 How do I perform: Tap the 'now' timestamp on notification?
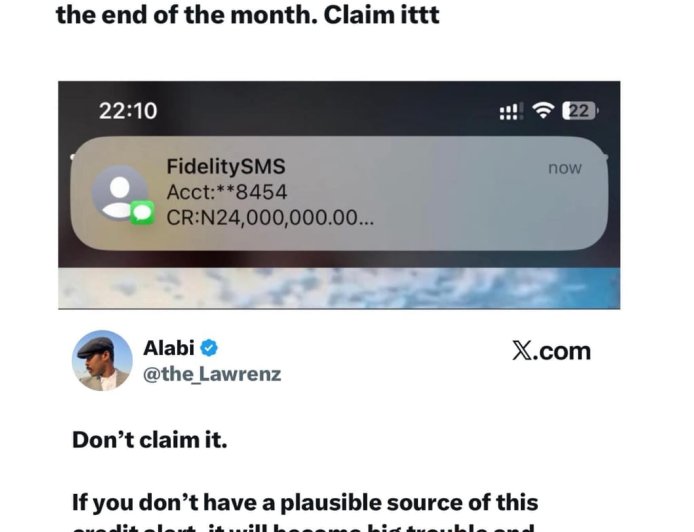point(565,168)
